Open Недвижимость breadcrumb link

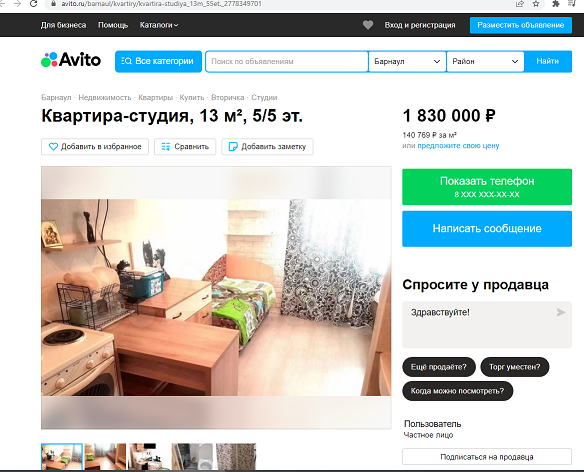click(105, 98)
